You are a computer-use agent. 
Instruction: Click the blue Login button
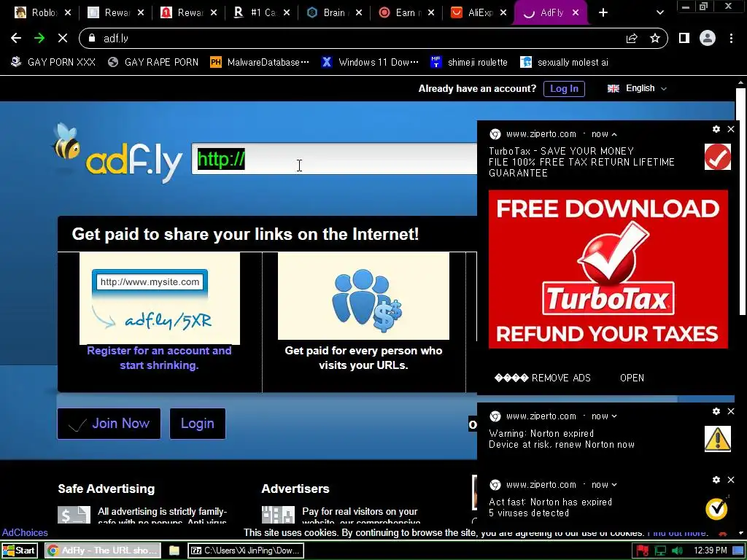point(197,424)
